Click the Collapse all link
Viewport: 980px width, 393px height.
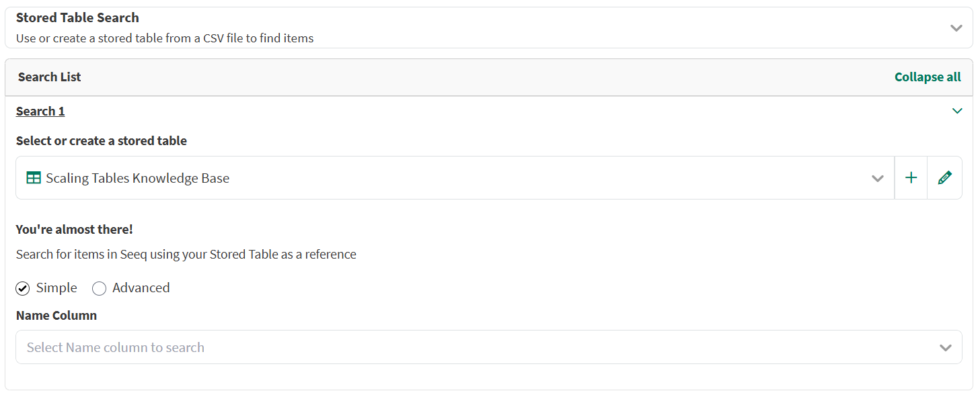click(x=928, y=77)
